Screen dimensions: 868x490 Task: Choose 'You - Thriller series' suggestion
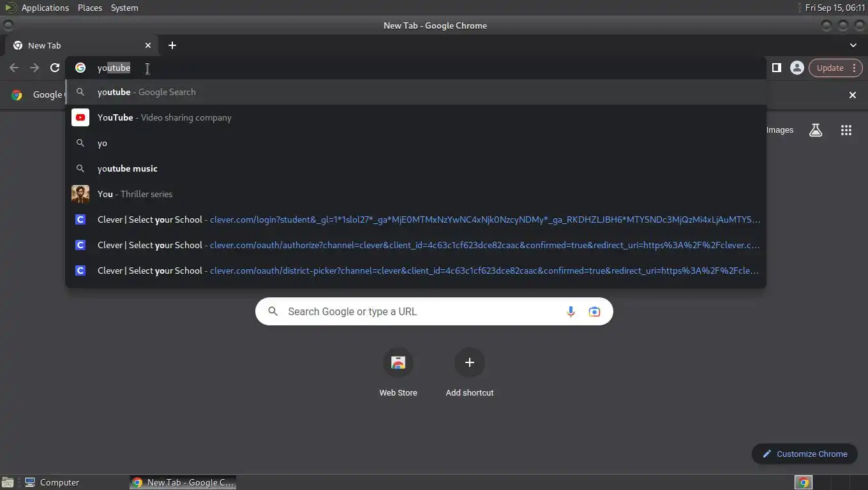click(x=415, y=194)
